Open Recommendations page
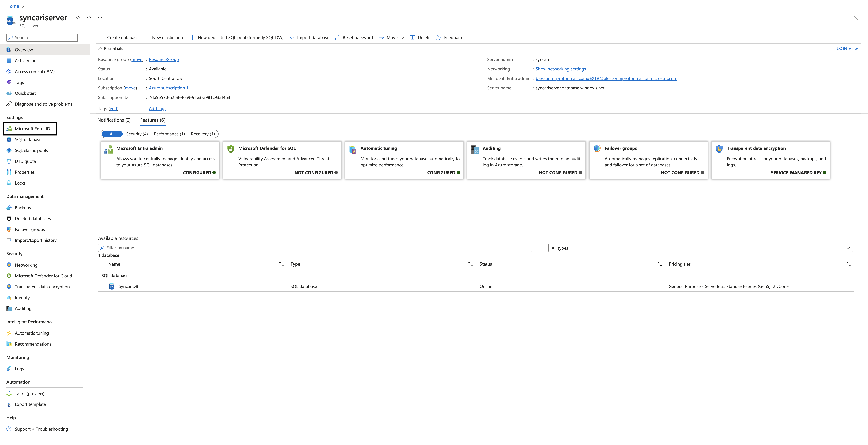This screenshot has height=445, width=868. point(33,344)
